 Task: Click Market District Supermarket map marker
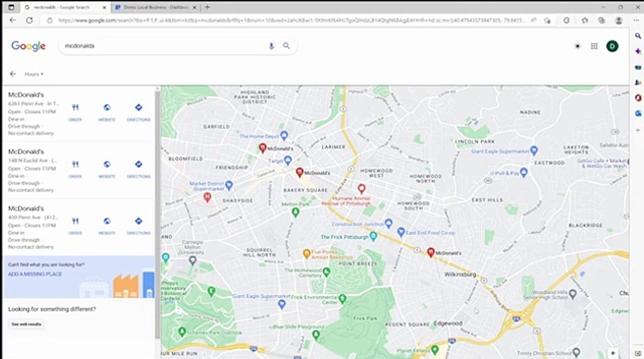tap(229, 186)
